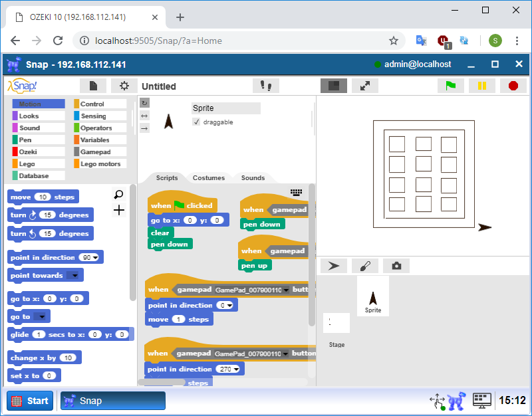Paint a new sprite with brush
The width and height of the screenshot is (532, 416).
click(x=365, y=266)
